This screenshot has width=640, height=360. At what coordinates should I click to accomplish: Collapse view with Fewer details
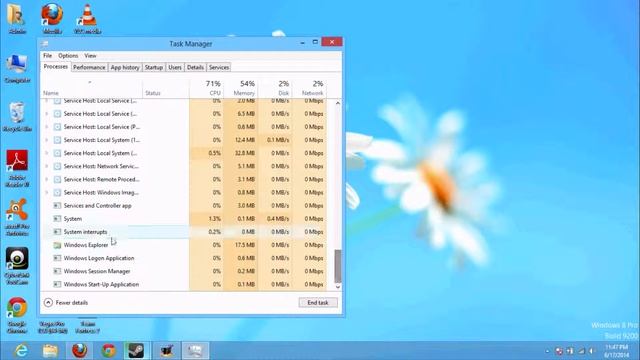point(66,302)
